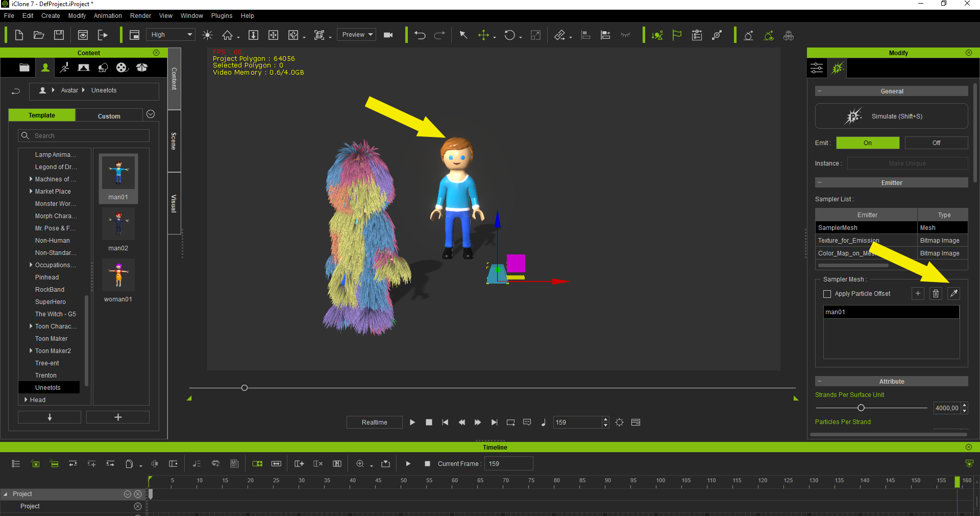Switch to the Custom tab

[x=109, y=116]
